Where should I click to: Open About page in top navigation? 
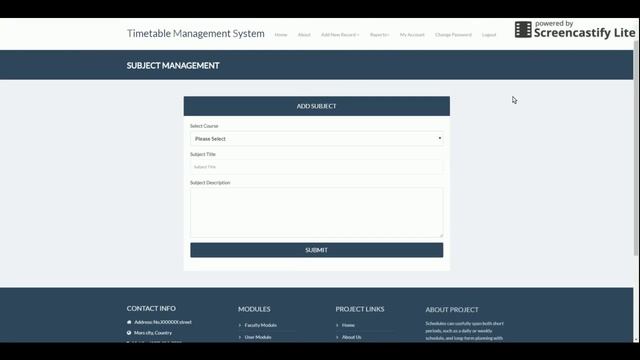pyautogui.click(x=304, y=35)
